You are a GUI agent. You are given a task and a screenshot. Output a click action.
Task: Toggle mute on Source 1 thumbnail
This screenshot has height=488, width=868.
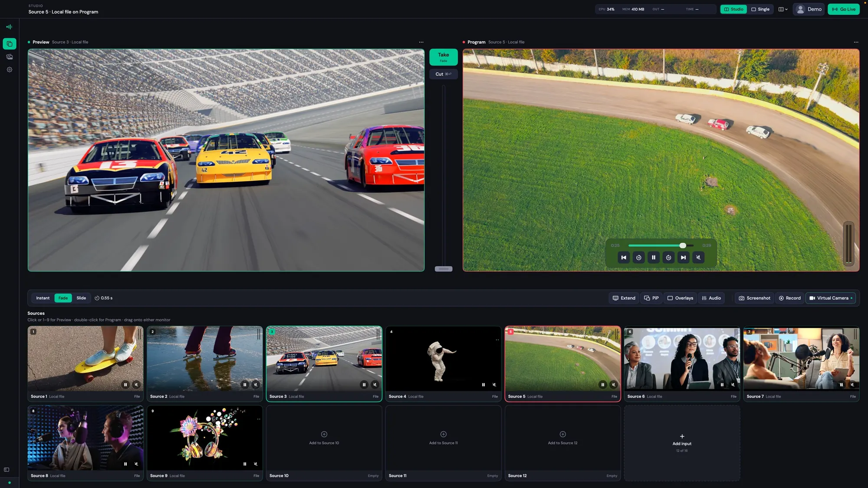tap(136, 385)
